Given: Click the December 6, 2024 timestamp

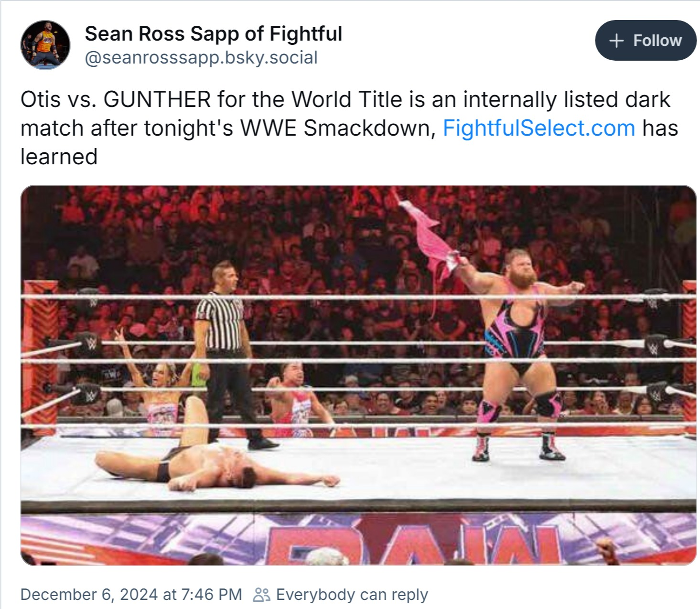Looking at the screenshot, I should 131,594.
